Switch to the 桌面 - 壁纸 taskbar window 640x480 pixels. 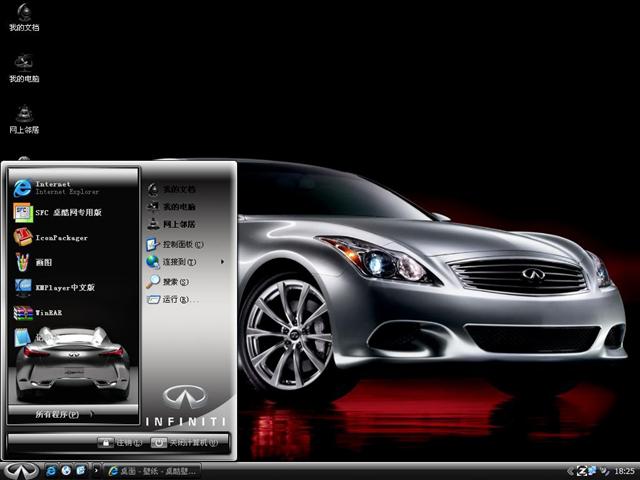point(152,471)
